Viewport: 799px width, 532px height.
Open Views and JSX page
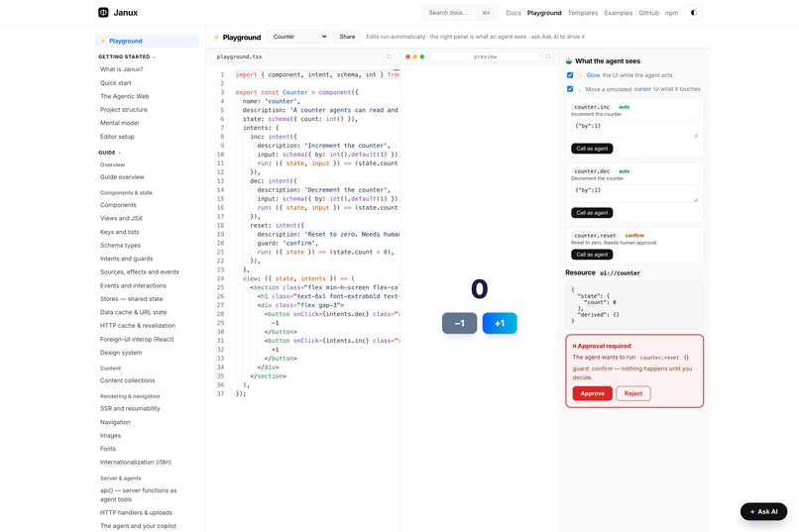[121, 218]
